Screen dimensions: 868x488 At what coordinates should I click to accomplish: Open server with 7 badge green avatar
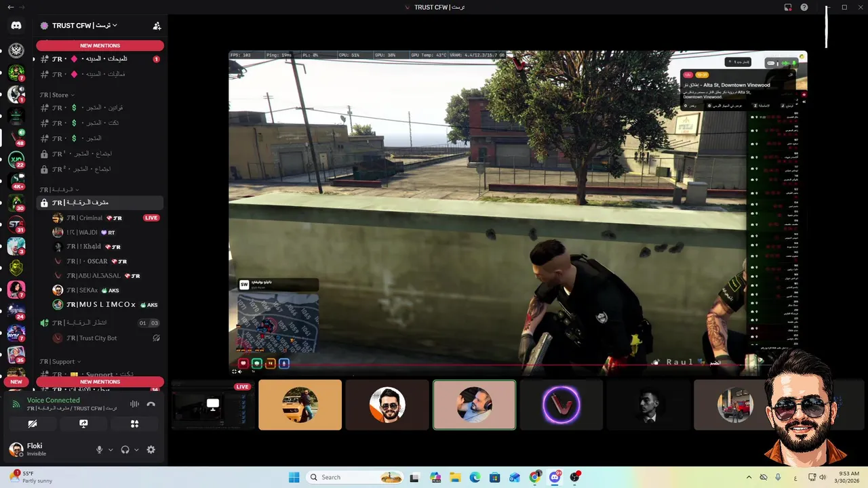pos(16,73)
